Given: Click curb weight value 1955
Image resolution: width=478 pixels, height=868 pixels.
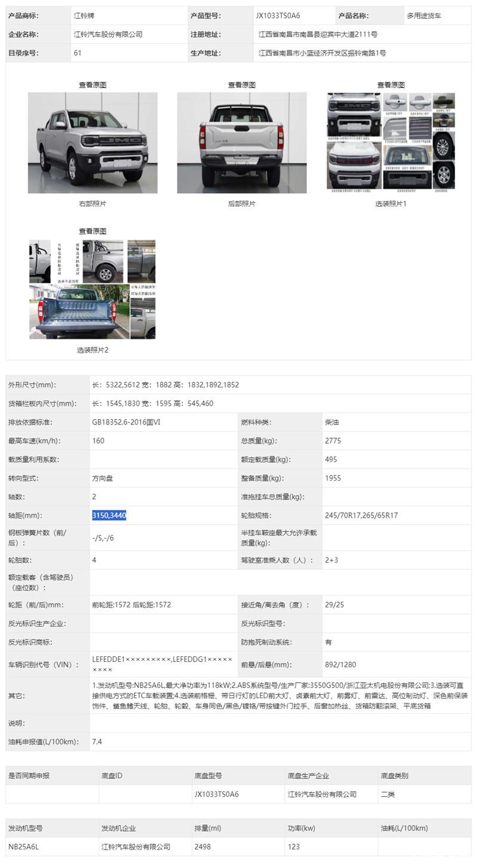Looking at the screenshot, I should tap(333, 478).
